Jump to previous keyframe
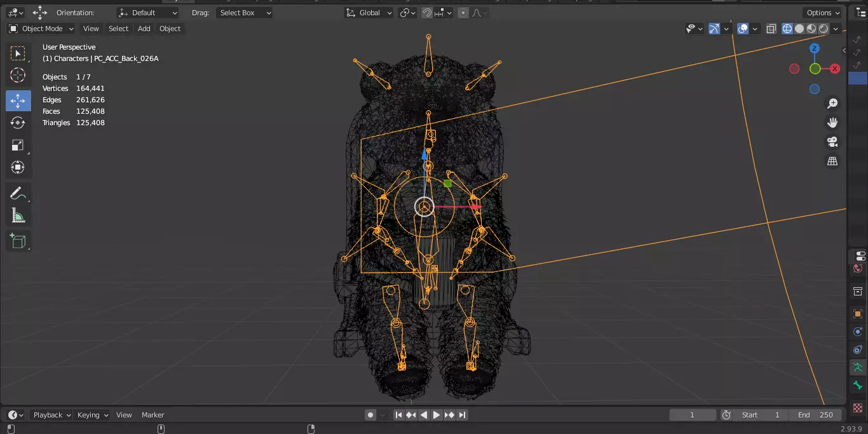Viewport: 868px width, 434px height. point(411,415)
